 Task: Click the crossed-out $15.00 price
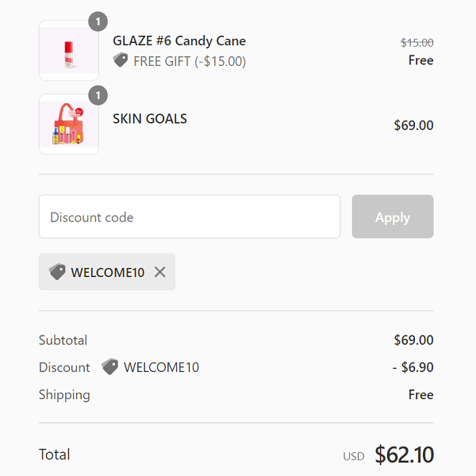tap(416, 43)
